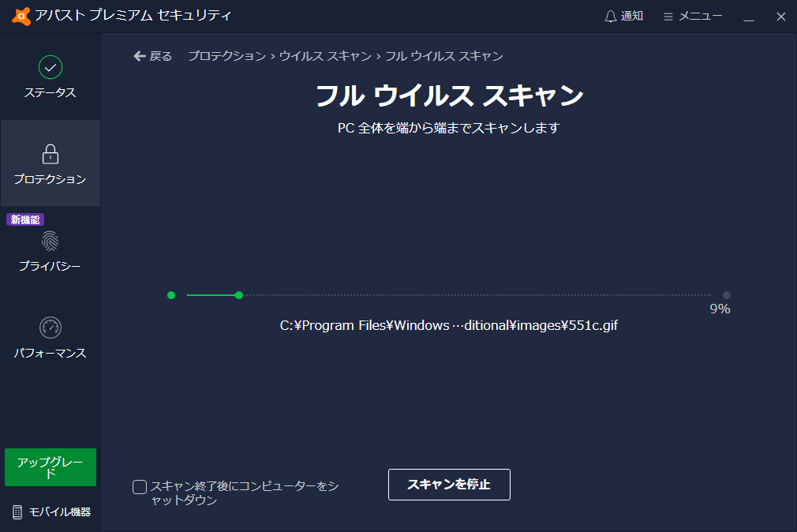Open the パフォーマンス gauge icon
Screen dimensions: 797x532
tap(51, 328)
